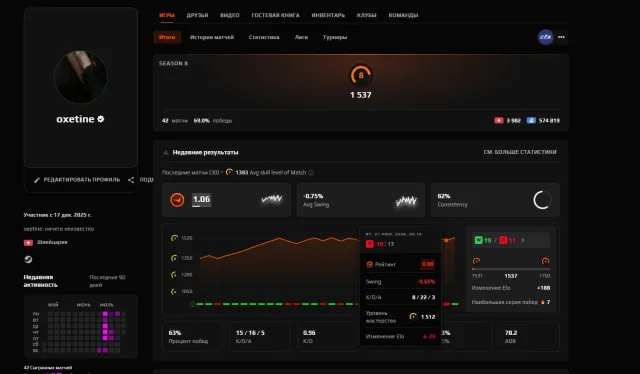This screenshot has width=640, height=374.
Task: Click the Steam icon in the sidebar
Action: coord(28,259)
